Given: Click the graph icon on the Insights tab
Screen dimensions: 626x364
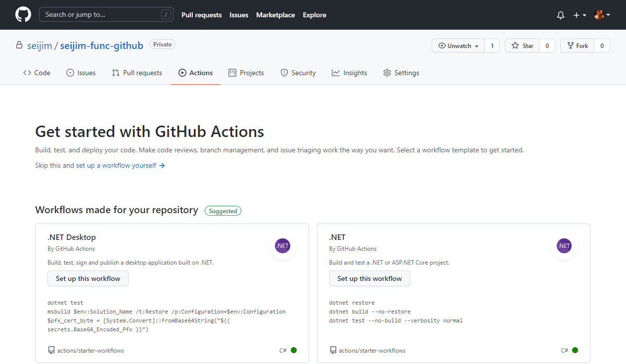Looking at the screenshot, I should click(336, 72).
